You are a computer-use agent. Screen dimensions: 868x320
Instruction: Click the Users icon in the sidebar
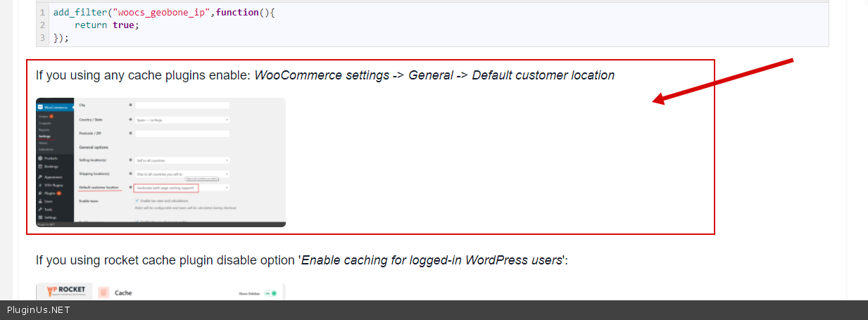40,201
